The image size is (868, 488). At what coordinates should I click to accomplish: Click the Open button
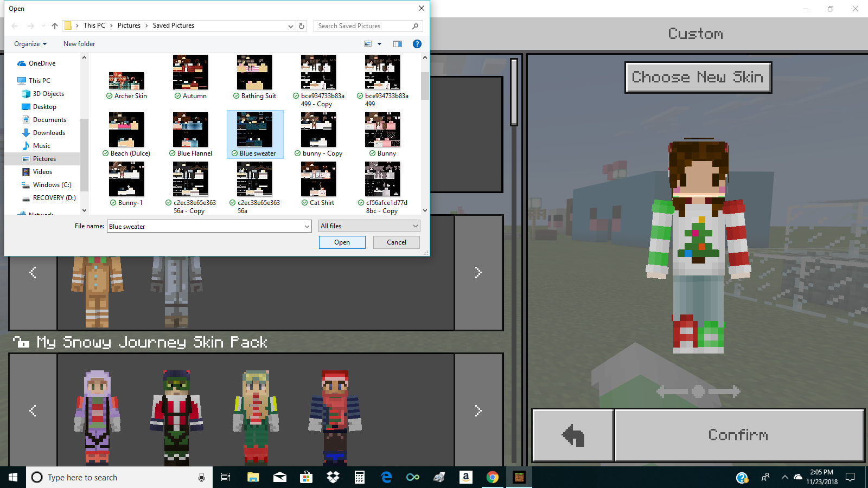pyautogui.click(x=342, y=242)
